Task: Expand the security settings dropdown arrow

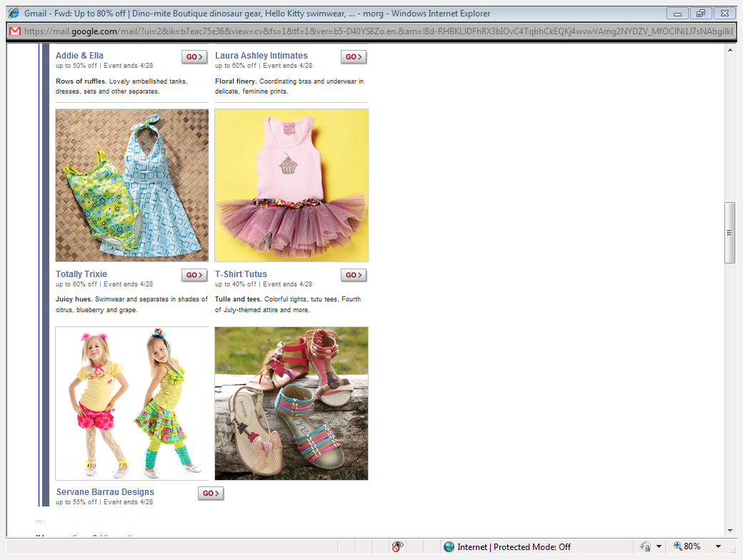Action: coord(658,546)
